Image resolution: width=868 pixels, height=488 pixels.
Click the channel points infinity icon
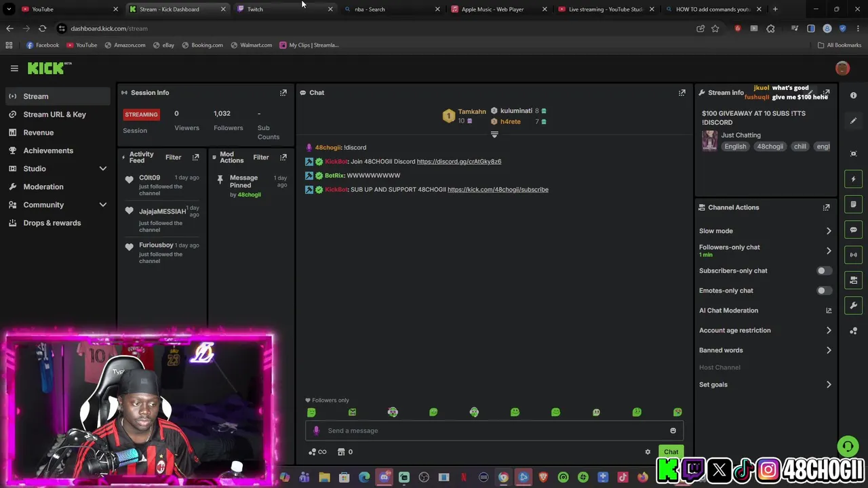[x=317, y=452]
